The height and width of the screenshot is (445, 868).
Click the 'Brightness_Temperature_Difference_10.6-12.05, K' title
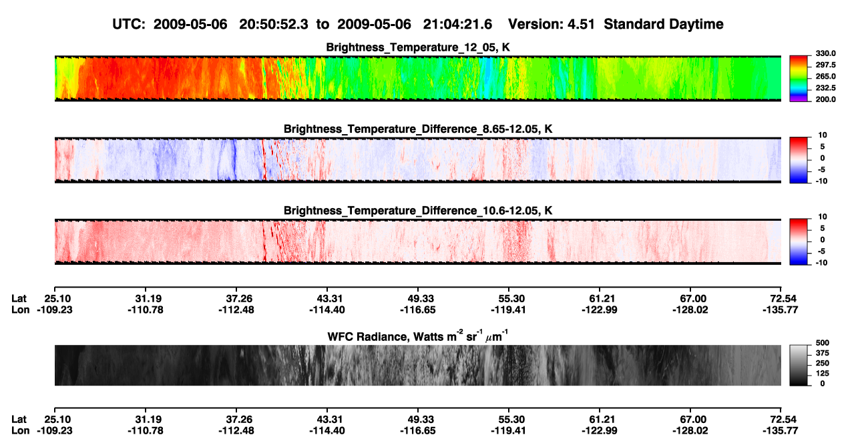point(418,211)
